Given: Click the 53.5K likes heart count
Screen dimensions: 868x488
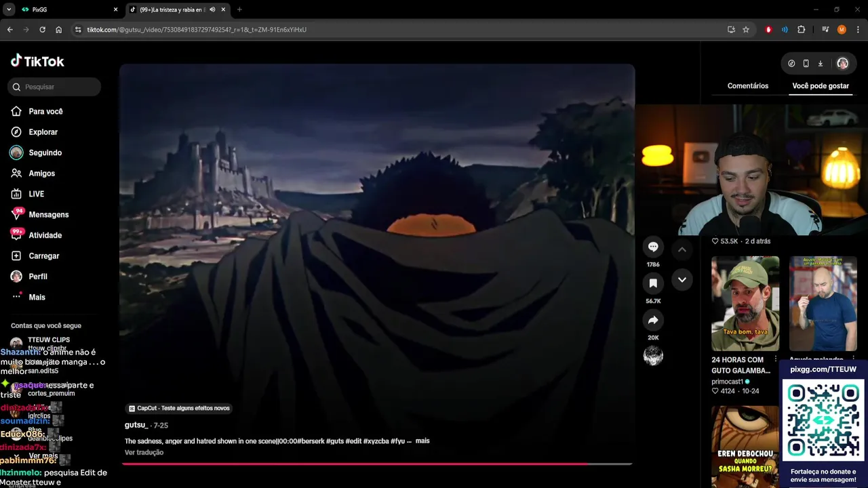Looking at the screenshot, I should click(724, 241).
